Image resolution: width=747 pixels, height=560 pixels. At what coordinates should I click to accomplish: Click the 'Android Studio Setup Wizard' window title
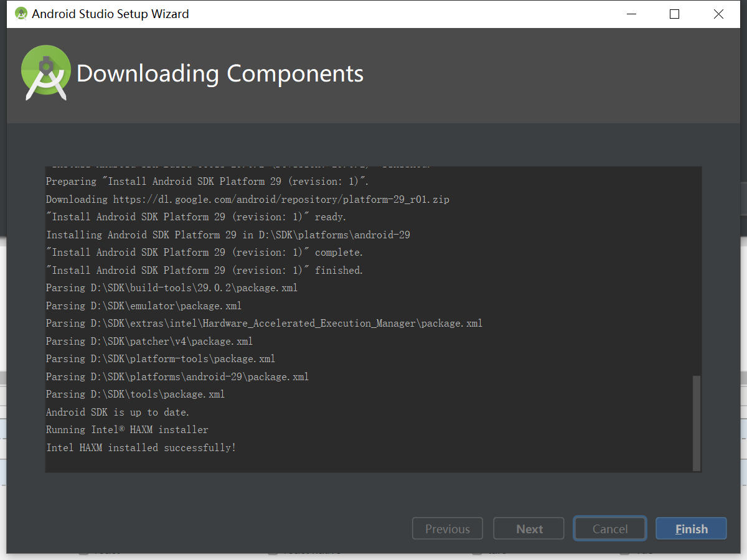coord(111,14)
